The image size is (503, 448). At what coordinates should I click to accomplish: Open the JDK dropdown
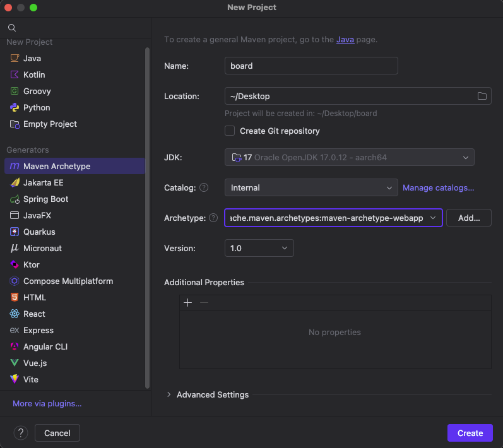click(349, 157)
